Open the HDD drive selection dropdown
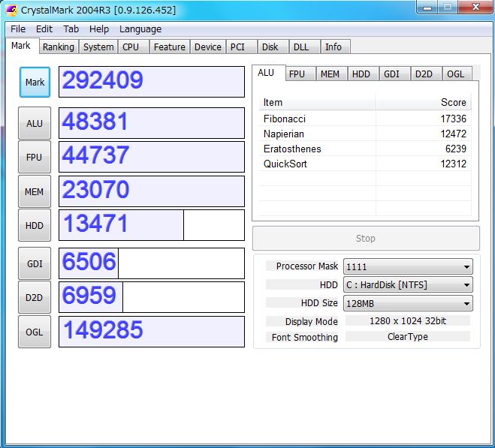The height and width of the screenshot is (448, 495). tap(408, 285)
